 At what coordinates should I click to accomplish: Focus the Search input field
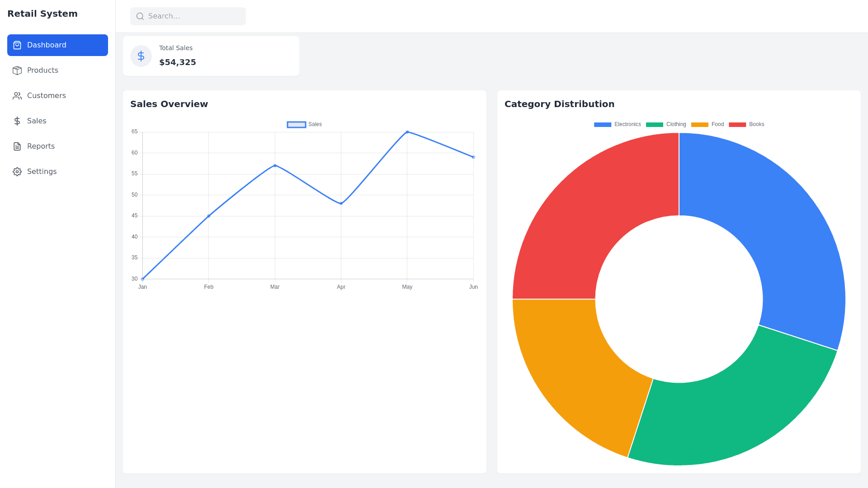pyautogui.click(x=194, y=16)
